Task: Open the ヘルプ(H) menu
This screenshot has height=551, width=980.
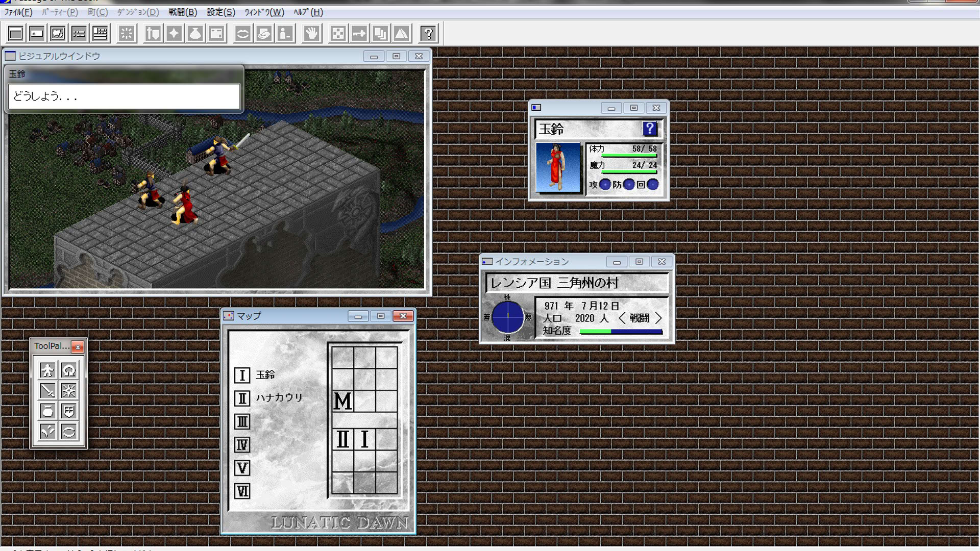Action: (308, 12)
